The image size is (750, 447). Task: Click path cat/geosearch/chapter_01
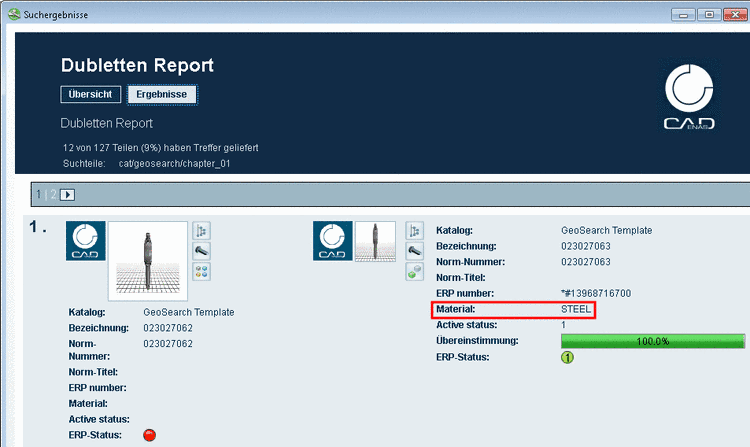tap(175, 164)
